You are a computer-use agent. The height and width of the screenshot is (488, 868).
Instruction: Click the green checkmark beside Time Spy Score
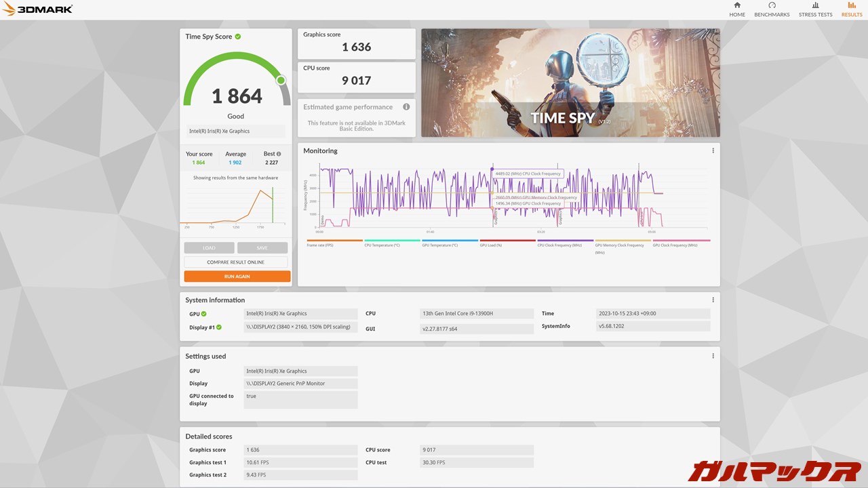tap(238, 37)
